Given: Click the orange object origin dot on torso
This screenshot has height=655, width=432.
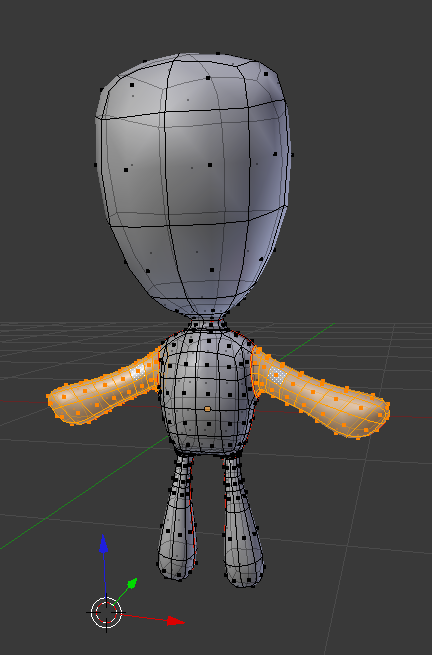Looking at the screenshot, I should 208,409.
